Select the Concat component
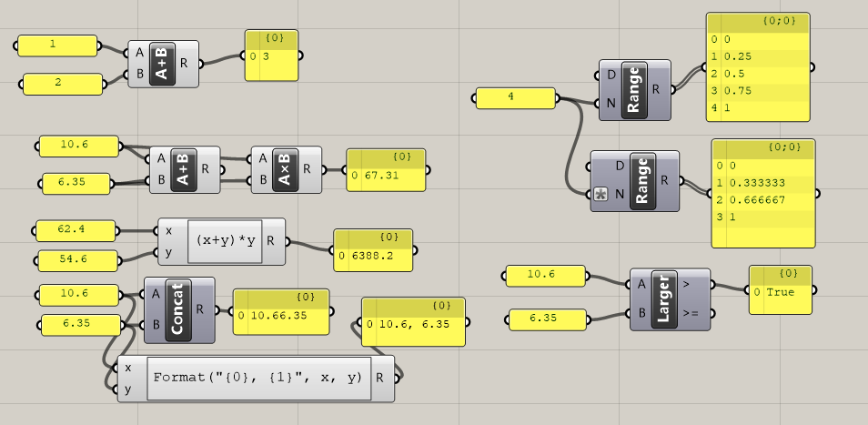The width and height of the screenshot is (868, 425). tap(179, 310)
